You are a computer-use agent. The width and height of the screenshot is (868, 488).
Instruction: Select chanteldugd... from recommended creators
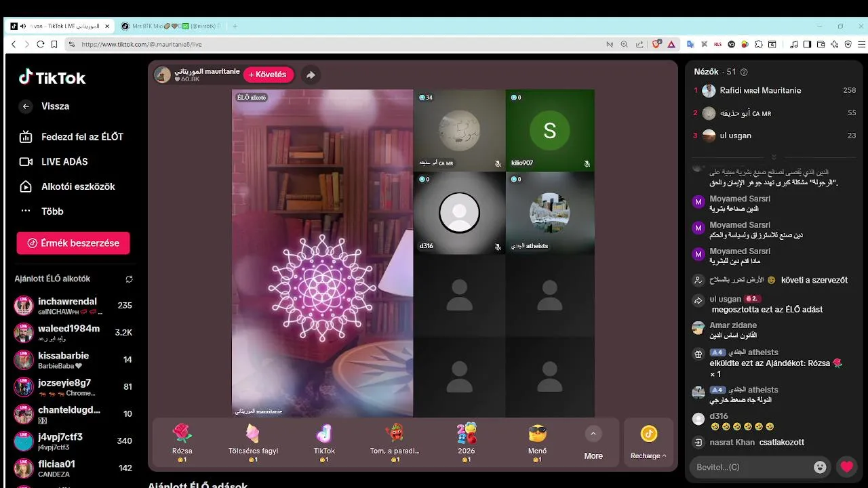point(73,414)
